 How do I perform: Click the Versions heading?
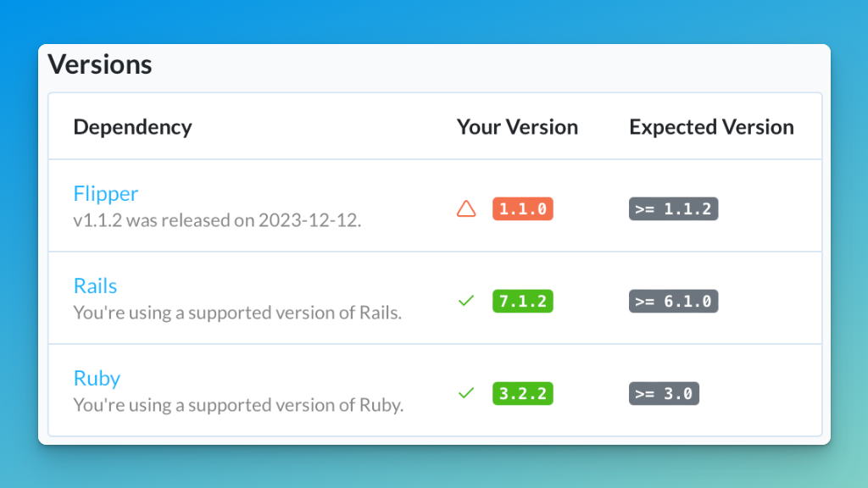coord(100,64)
